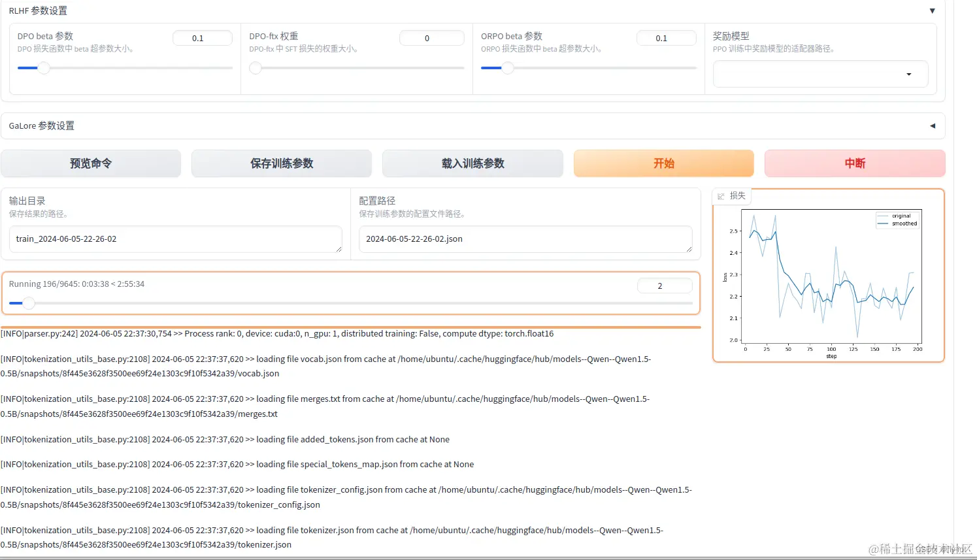
Task: Click the 载入训练参数 load parameters button
Action: point(472,163)
